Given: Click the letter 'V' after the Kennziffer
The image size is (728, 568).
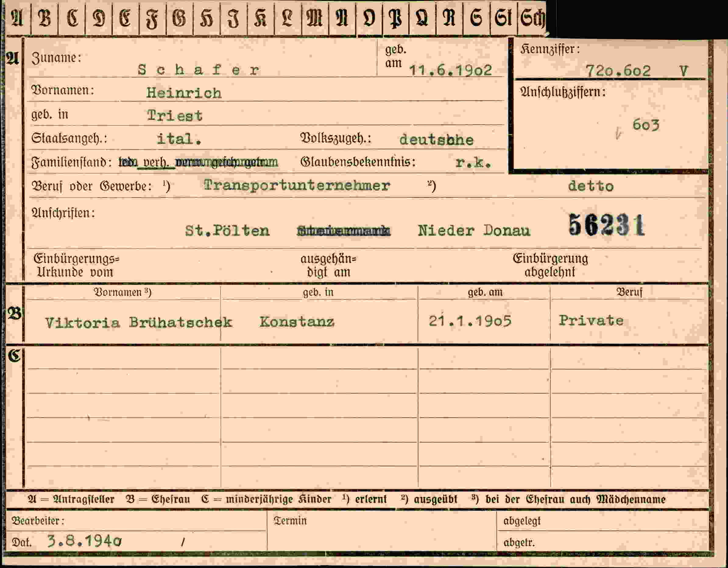Looking at the screenshot, I should pyautogui.click(x=684, y=71).
